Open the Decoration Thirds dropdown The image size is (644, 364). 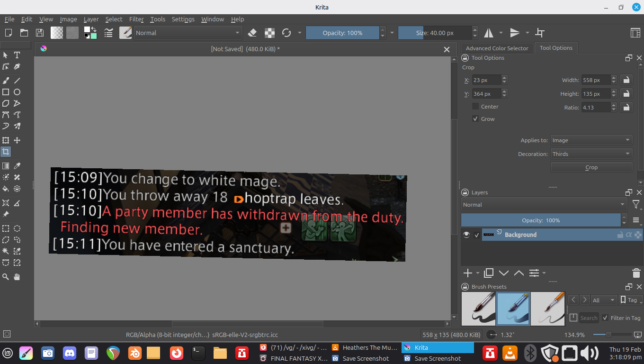point(591,154)
